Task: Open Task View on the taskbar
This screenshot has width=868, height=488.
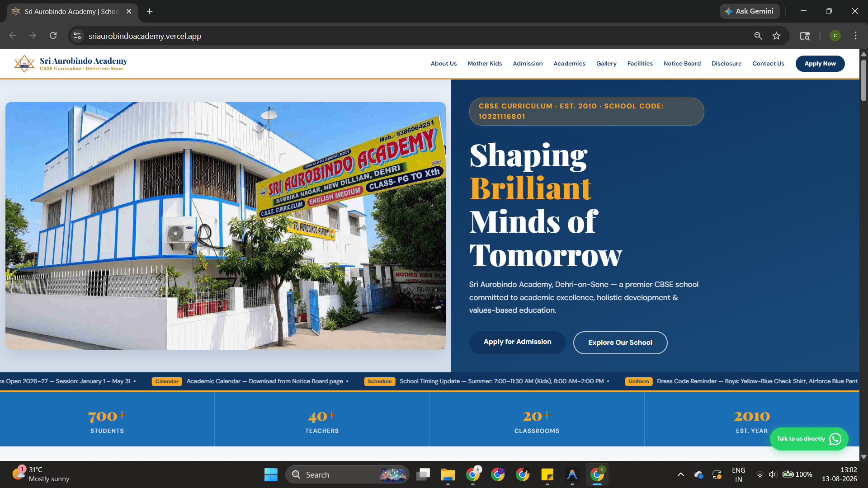Action: (423, 474)
